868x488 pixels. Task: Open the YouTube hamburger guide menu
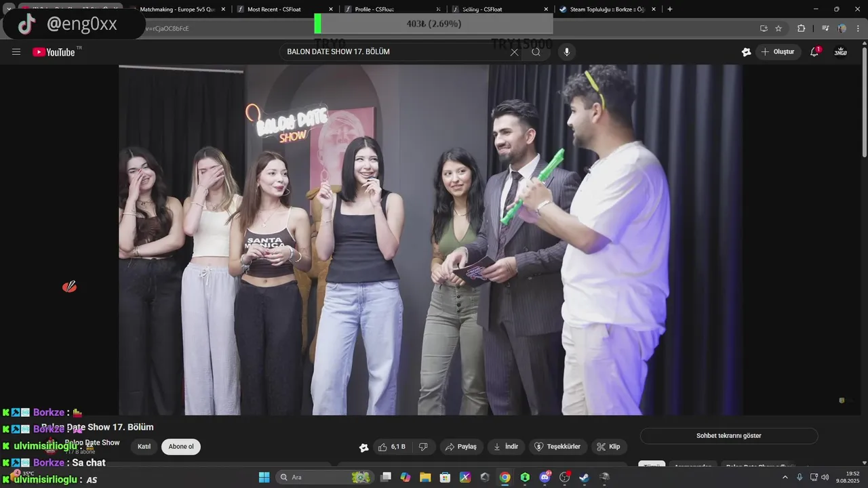16,52
